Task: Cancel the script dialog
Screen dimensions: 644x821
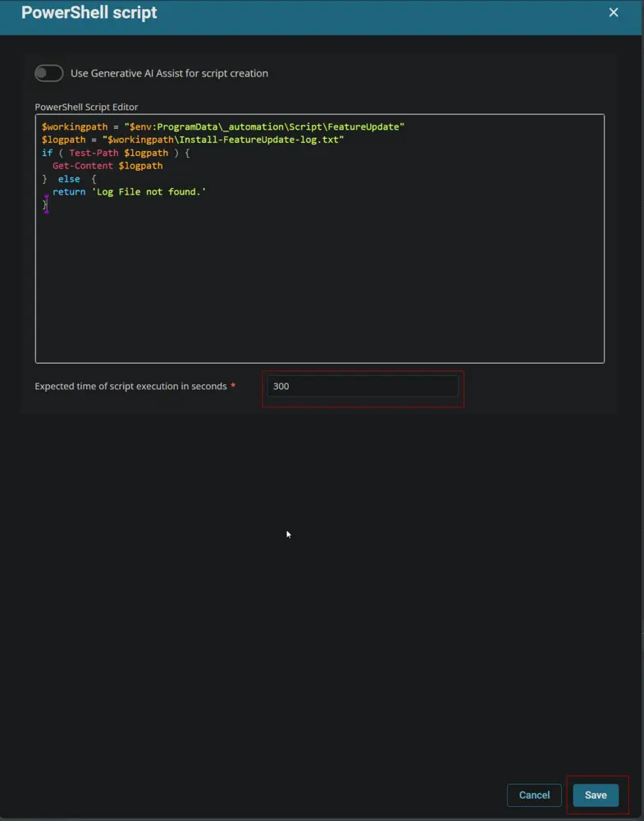Action: [x=534, y=795]
